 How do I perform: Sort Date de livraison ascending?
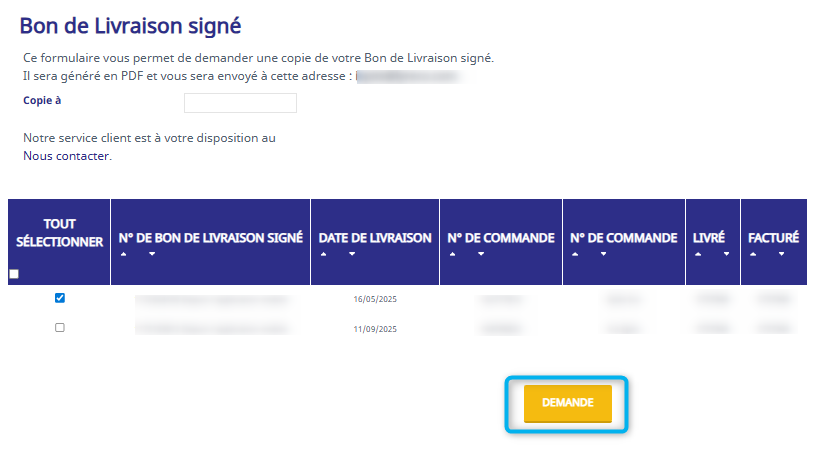click(x=324, y=254)
